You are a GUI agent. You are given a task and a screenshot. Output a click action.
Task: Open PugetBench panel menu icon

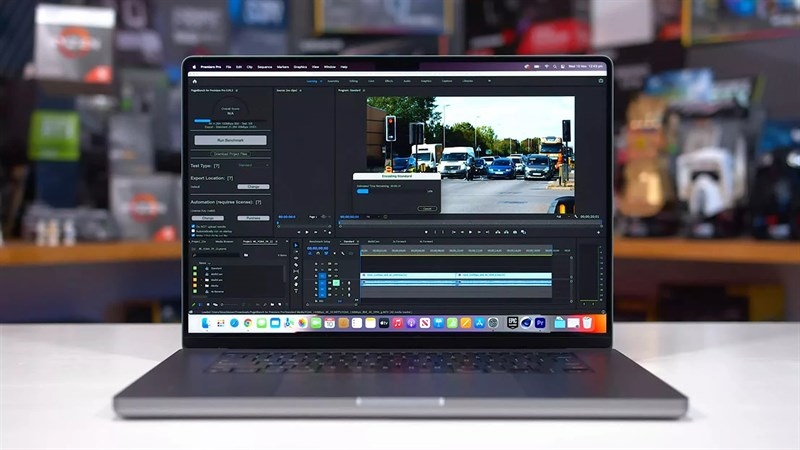[236, 90]
